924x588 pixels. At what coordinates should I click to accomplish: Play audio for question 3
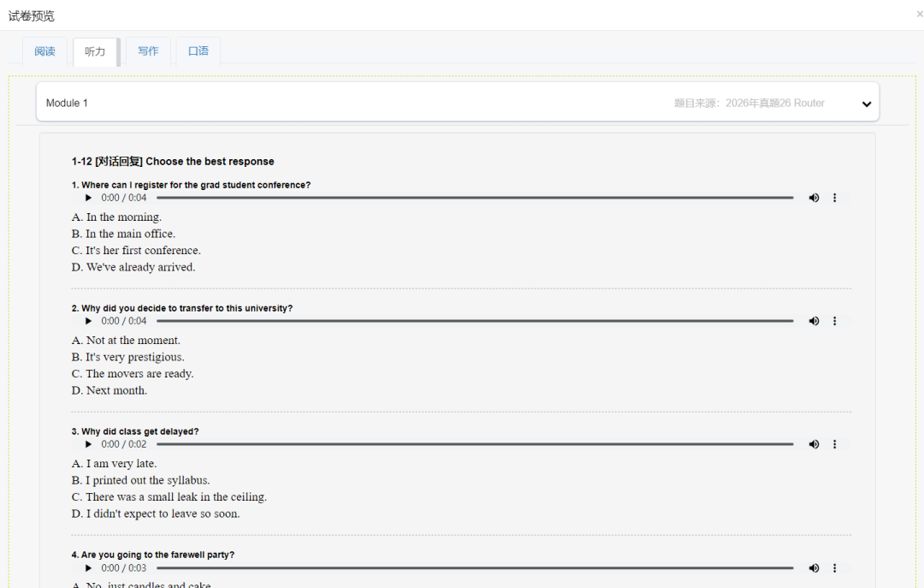pyautogui.click(x=88, y=444)
